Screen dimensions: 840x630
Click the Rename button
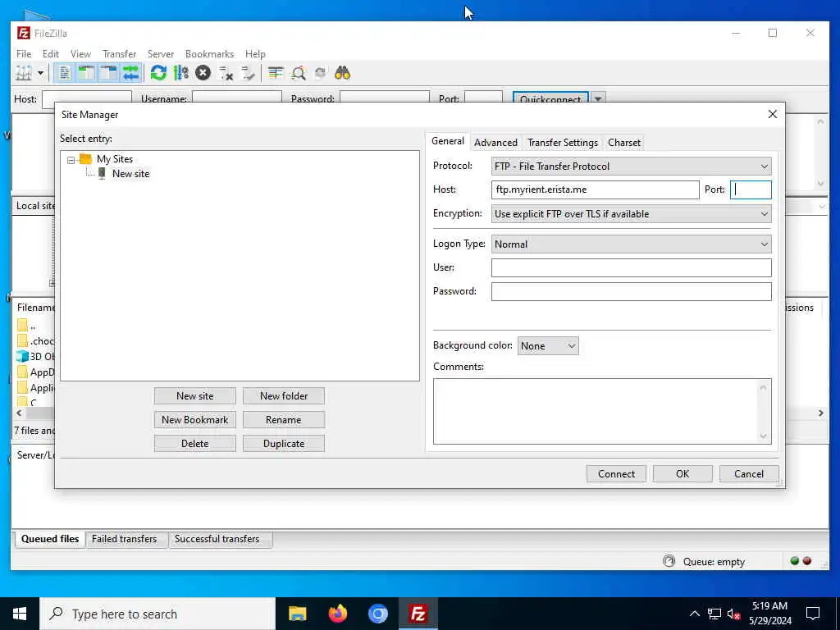click(284, 420)
